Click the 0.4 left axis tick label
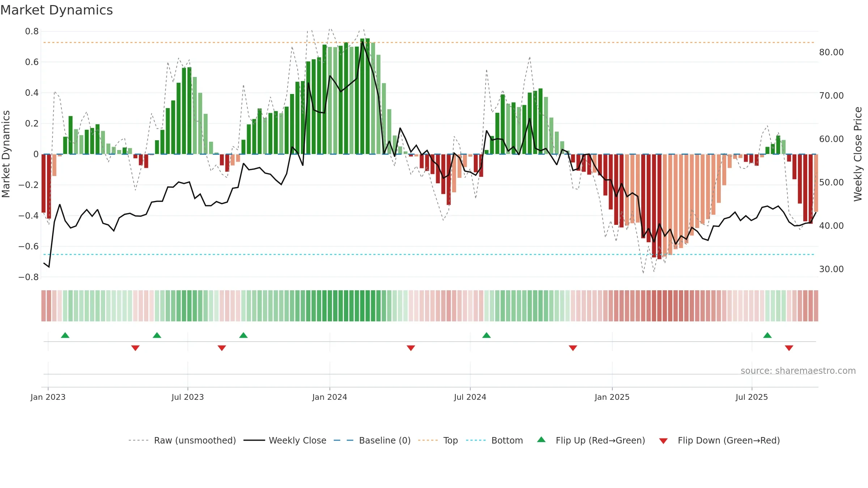 tap(32, 93)
